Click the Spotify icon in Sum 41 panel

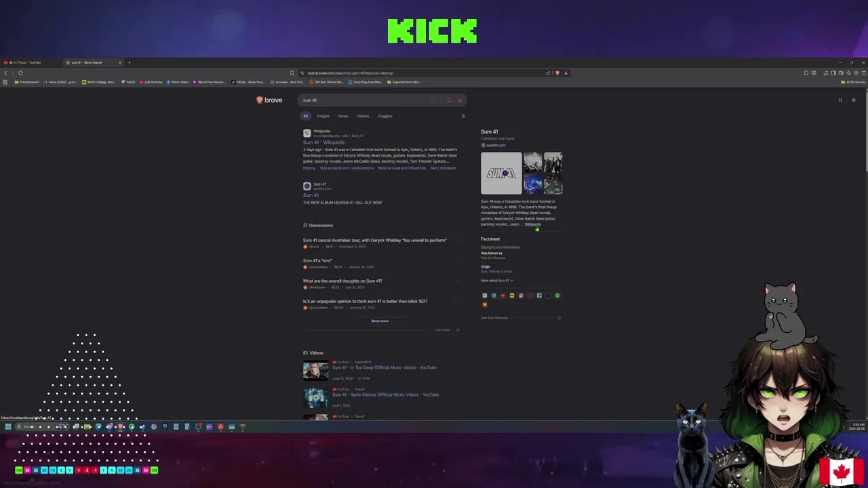pos(557,296)
